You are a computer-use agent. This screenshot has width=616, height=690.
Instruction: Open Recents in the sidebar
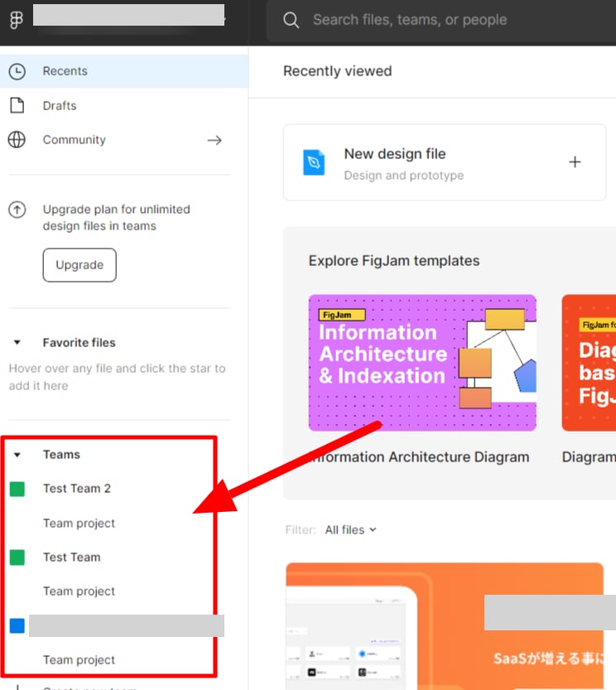[124, 71]
